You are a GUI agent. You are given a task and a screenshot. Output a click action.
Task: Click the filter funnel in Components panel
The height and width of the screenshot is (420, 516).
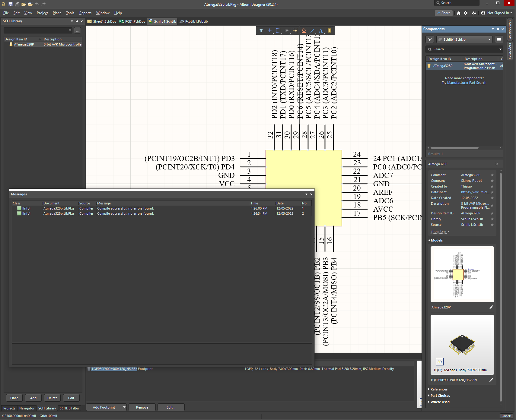coord(430,39)
